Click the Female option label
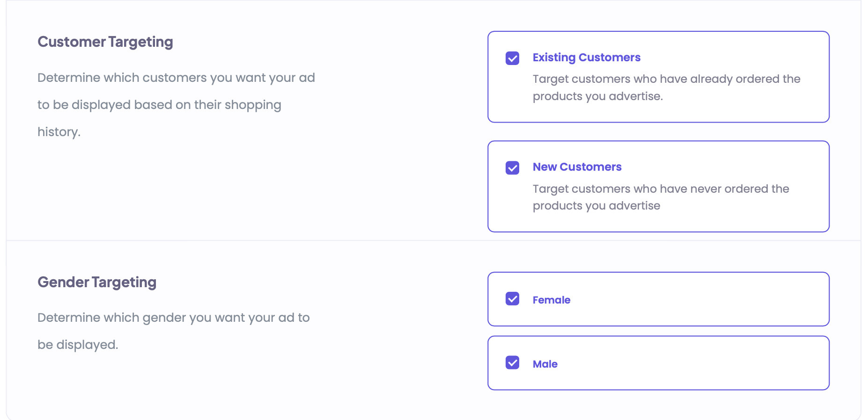The image size is (868, 420). (x=551, y=300)
